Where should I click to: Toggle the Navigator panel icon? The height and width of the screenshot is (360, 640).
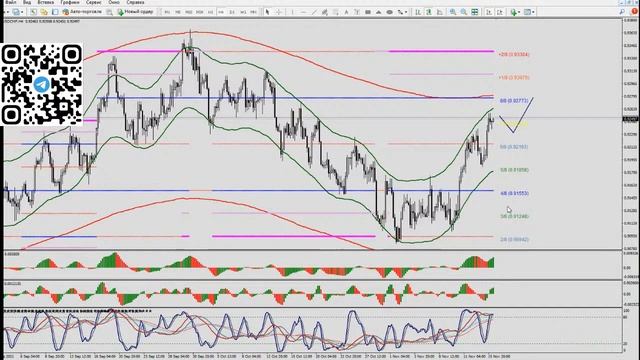click(55, 12)
